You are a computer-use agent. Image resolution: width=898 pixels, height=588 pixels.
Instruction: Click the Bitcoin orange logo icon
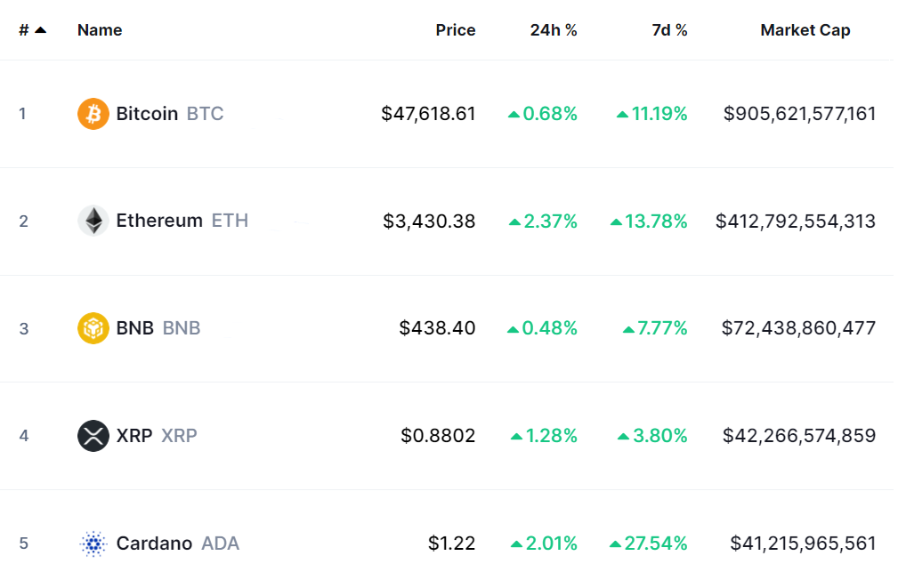click(x=93, y=114)
